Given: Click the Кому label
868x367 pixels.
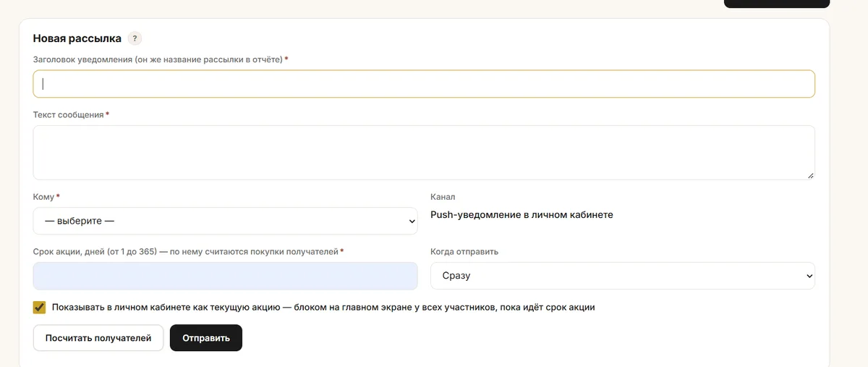Looking at the screenshot, I should click(46, 197).
